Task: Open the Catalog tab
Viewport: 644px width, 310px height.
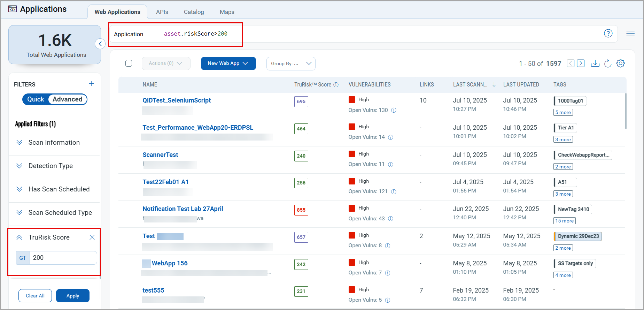Action: 194,12
